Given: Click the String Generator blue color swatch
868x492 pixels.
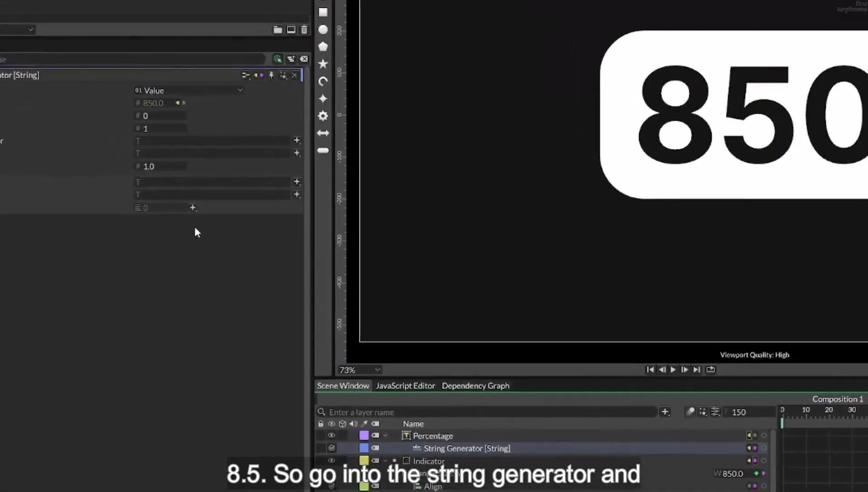Looking at the screenshot, I should [364, 448].
